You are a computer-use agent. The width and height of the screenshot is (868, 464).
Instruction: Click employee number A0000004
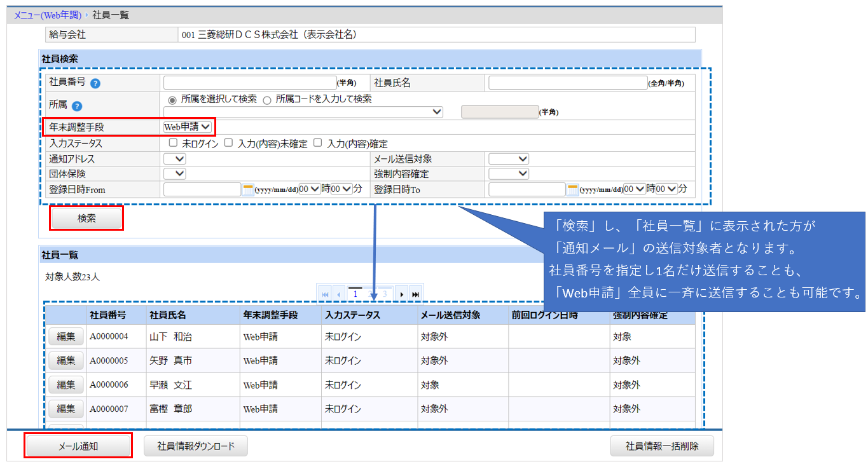click(109, 336)
